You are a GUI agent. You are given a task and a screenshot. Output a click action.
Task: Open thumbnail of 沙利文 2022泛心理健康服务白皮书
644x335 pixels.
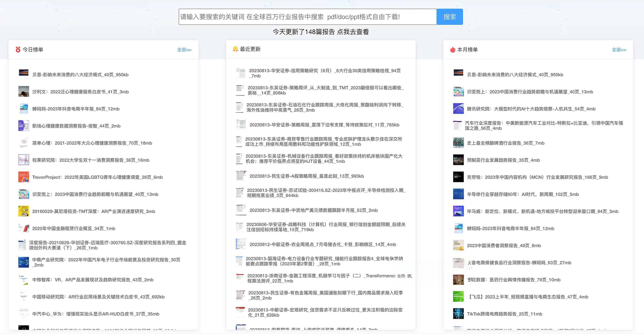[x=24, y=92]
